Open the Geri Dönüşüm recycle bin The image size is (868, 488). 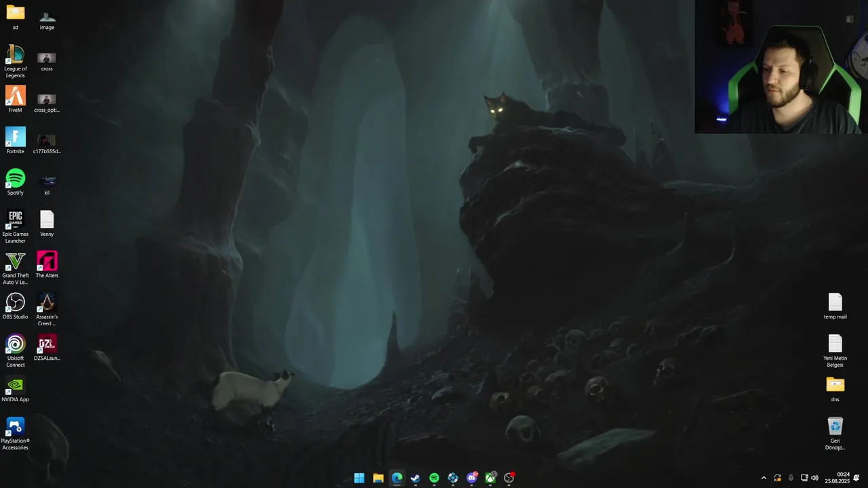pyautogui.click(x=835, y=434)
